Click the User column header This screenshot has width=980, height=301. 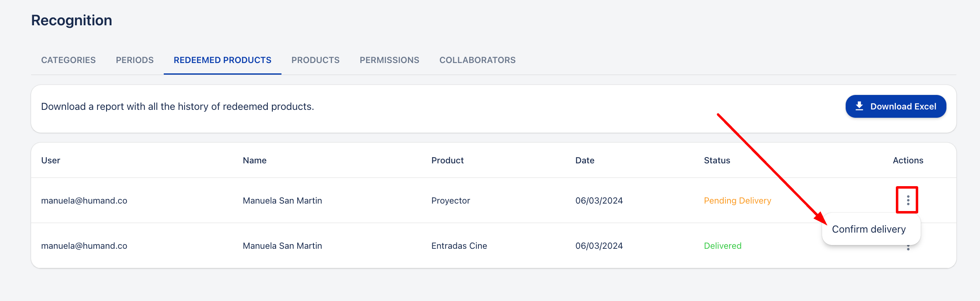point(51,160)
